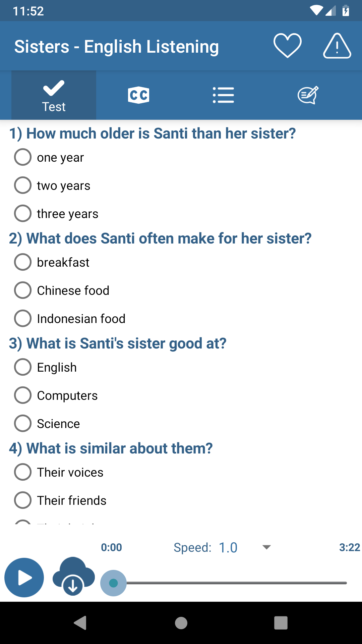
Task: Tap the heart favorite icon
Action: (287, 46)
